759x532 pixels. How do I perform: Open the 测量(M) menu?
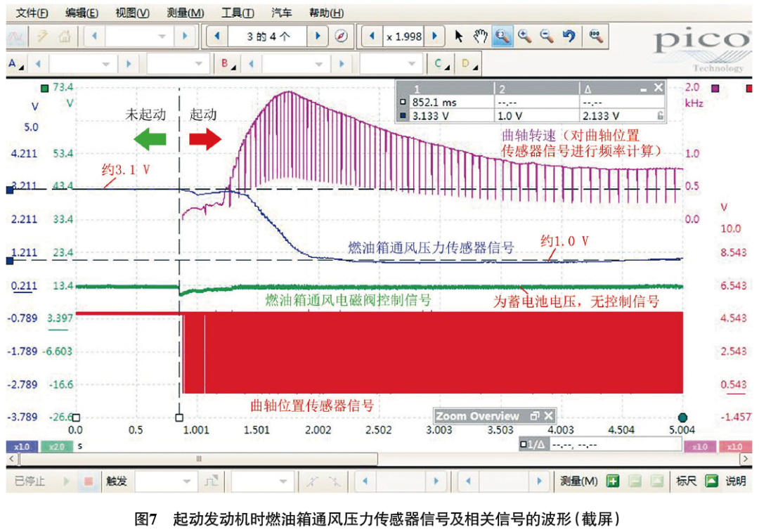click(x=186, y=13)
